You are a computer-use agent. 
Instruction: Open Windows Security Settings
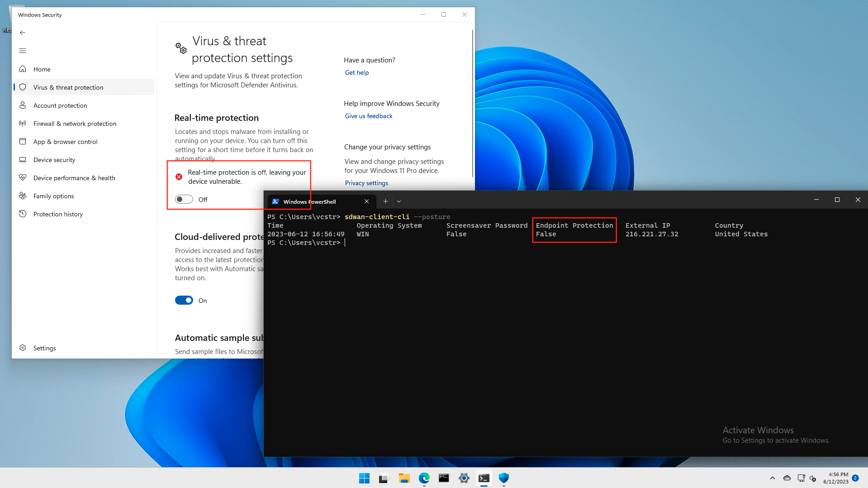pos(84,348)
